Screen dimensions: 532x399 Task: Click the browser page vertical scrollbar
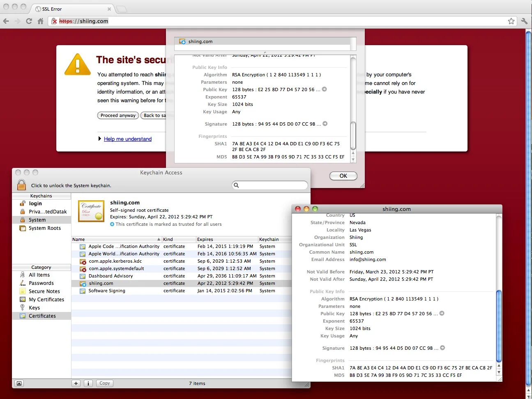[529, 209]
